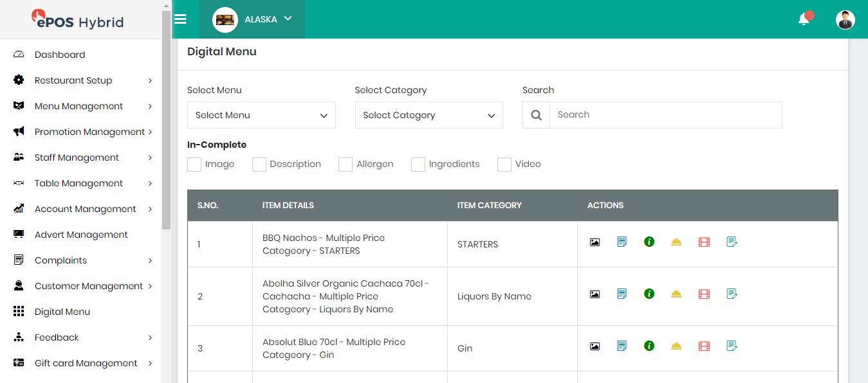Tick the Video in-complete checkbox
The width and height of the screenshot is (868, 383).
(504, 165)
